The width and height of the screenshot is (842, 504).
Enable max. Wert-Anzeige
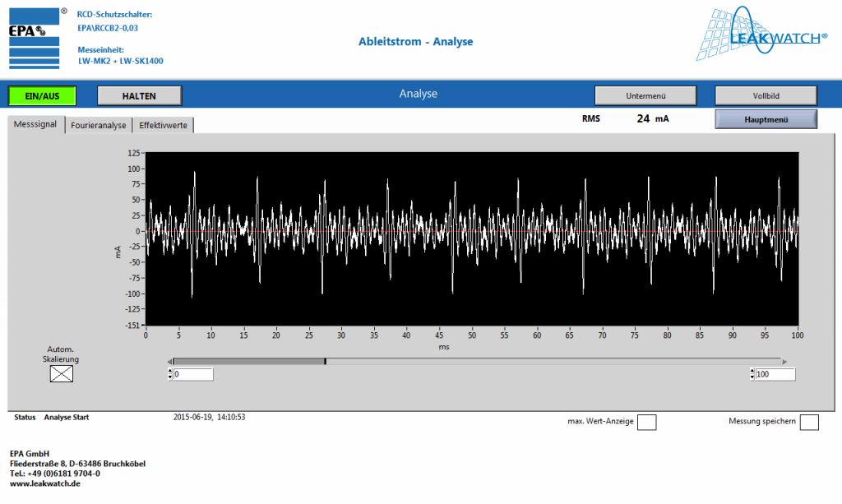[x=646, y=422]
